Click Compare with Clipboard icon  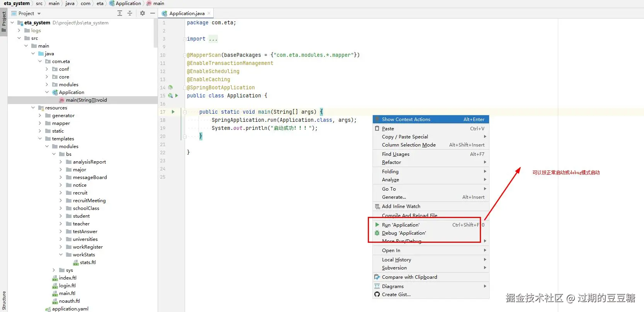tap(377, 277)
